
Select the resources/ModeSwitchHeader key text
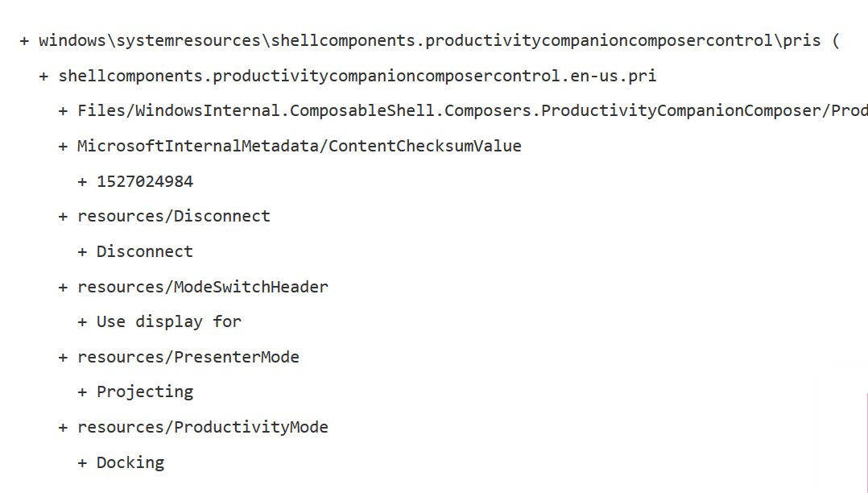pos(203,287)
